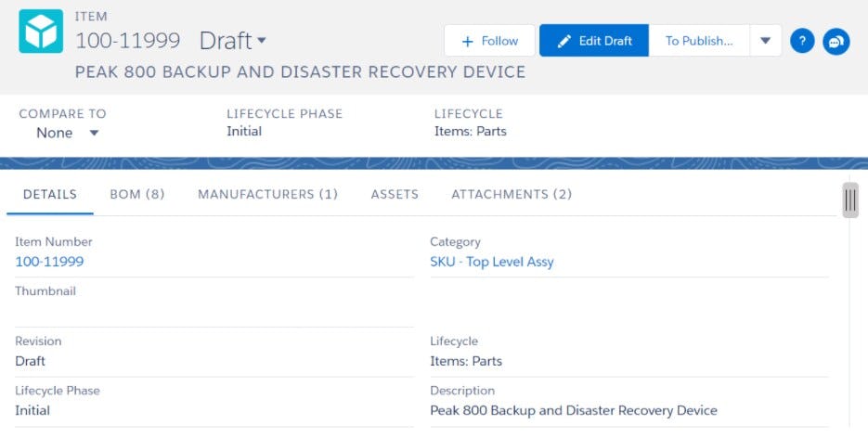The height and width of the screenshot is (438, 868).
Task: Click the To Publish button
Action: tap(698, 41)
